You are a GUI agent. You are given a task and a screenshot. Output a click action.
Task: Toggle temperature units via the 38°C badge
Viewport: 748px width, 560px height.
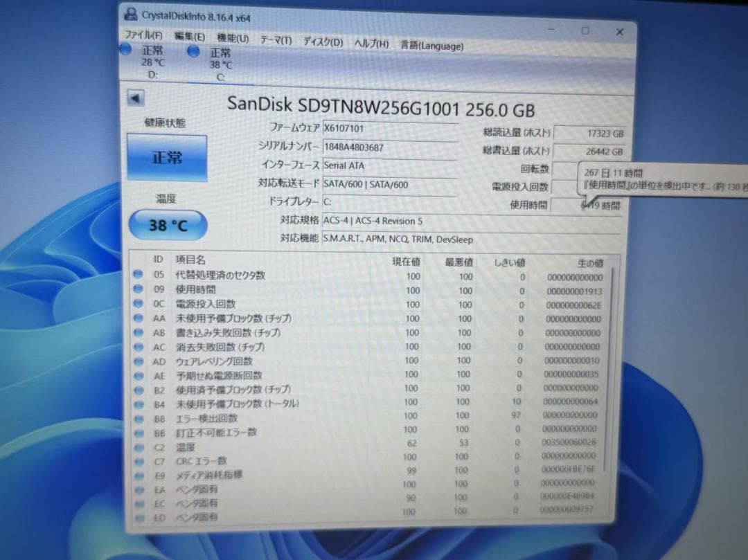[168, 225]
